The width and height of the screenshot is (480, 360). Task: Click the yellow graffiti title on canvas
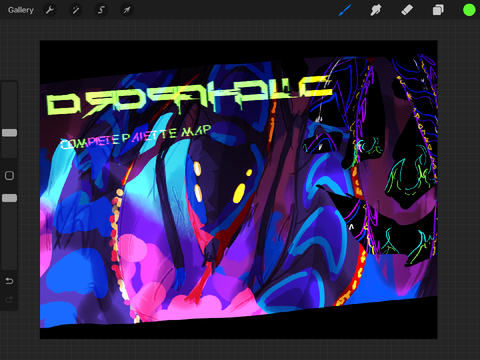pos(188,96)
